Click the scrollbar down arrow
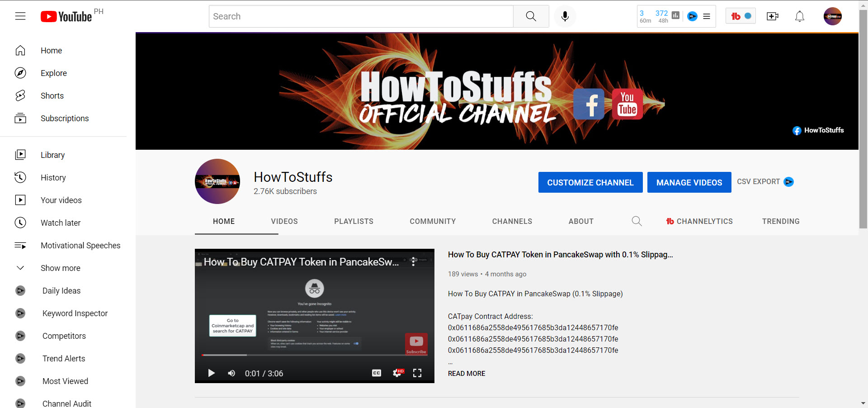 pyautogui.click(x=863, y=403)
